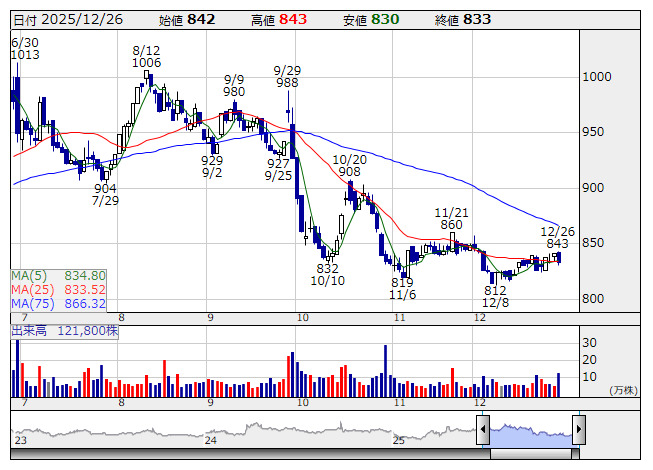Click the right range handle arrow
The image size is (653, 470).
pyautogui.click(x=579, y=429)
